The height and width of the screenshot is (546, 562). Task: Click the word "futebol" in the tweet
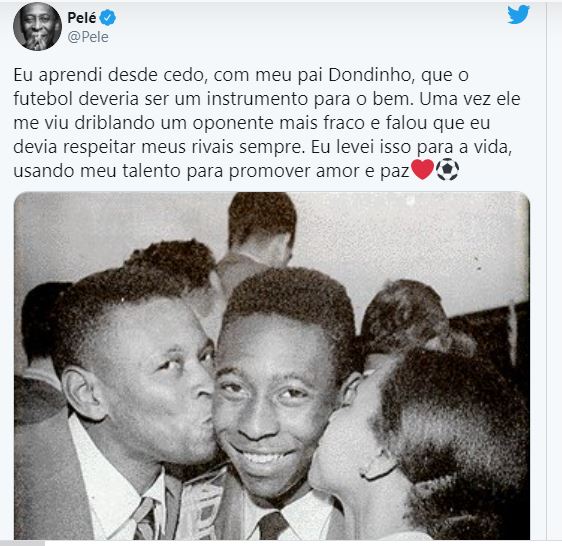[43, 99]
